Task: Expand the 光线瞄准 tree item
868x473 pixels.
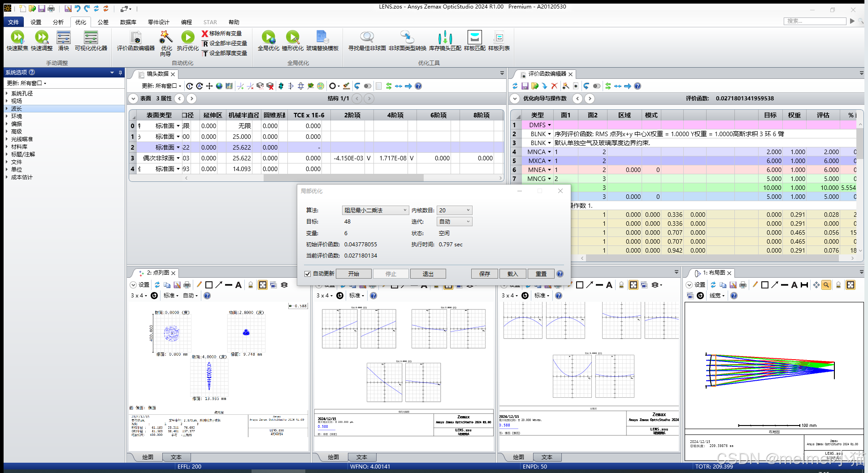Action: (x=7, y=139)
